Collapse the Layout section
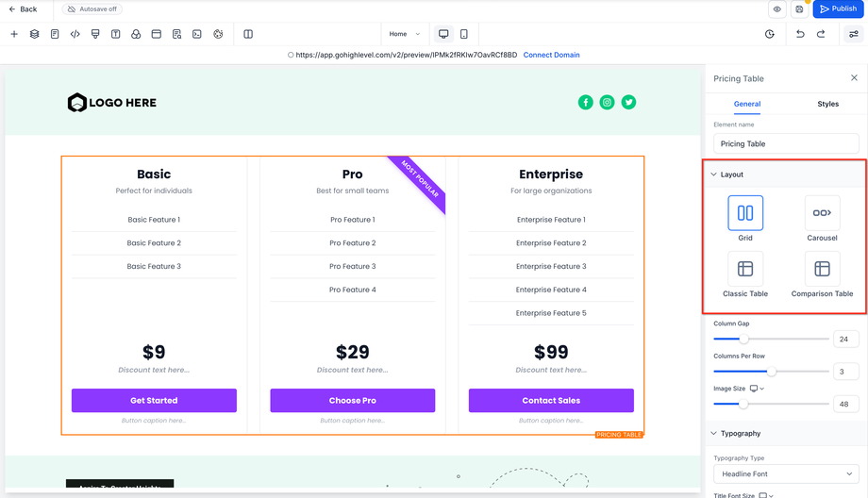The width and height of the screenshot is (868, 498). pyautogui.click(x=714, y=174)
